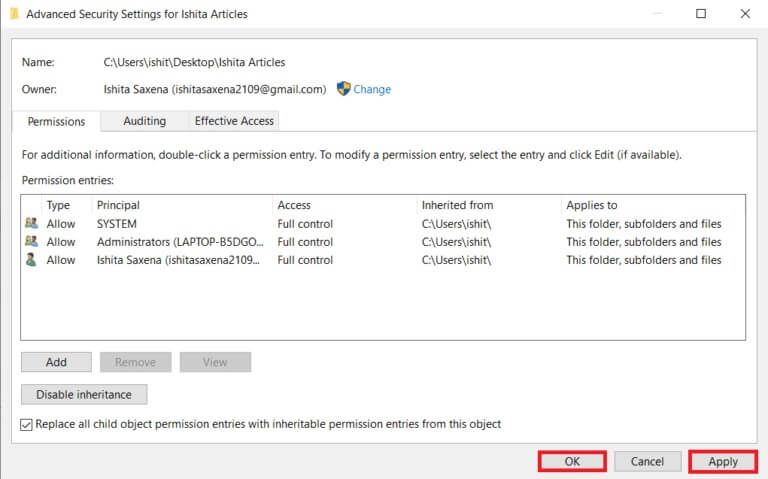This screenshot has width=768, height=479.
Task: Click the SYSTEM group user icon
Action: click(x=31, y=223)
